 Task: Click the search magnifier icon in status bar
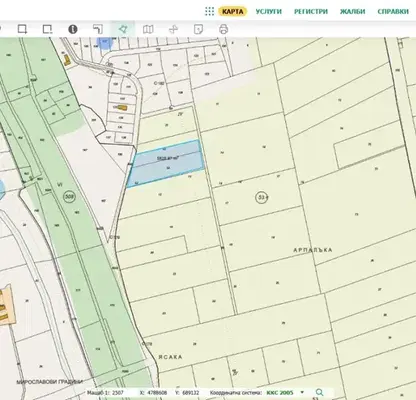(x=319, y=392)
